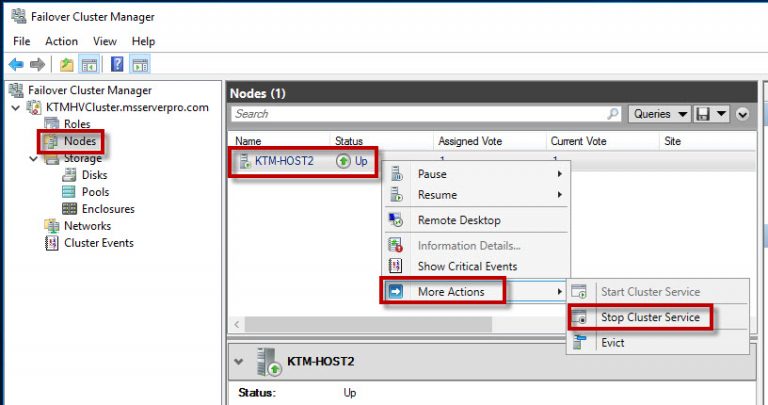Open the Action menu
This screenshot has width=768, height=405.
tap(61, 41)
